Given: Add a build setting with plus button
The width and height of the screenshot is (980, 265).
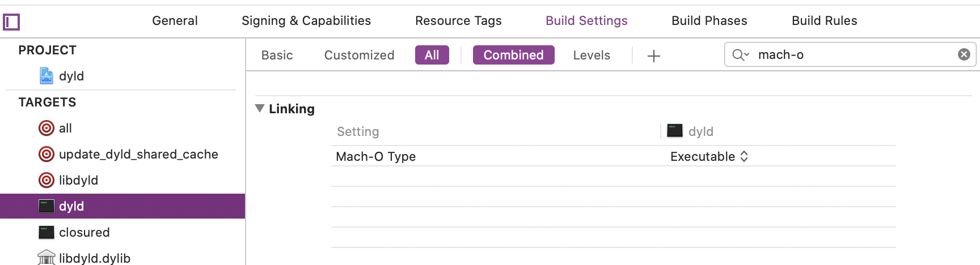Looking at the screenshot, I should 654,55.
